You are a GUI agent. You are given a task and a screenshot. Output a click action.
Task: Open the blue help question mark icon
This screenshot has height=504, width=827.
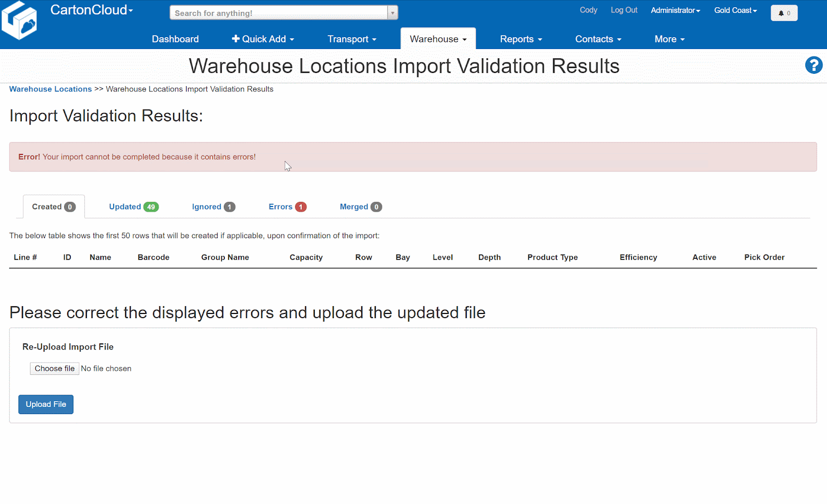tap(814, 65)
